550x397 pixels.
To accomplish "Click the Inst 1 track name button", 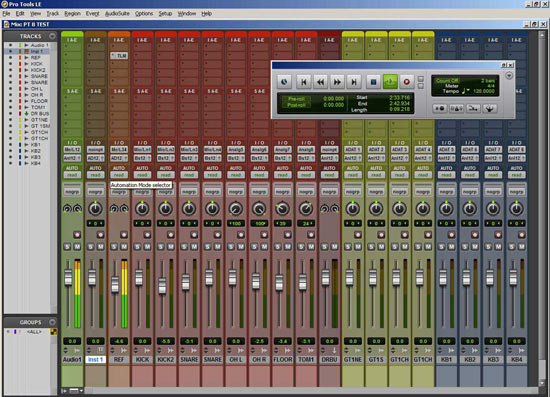I will point(95,359).
